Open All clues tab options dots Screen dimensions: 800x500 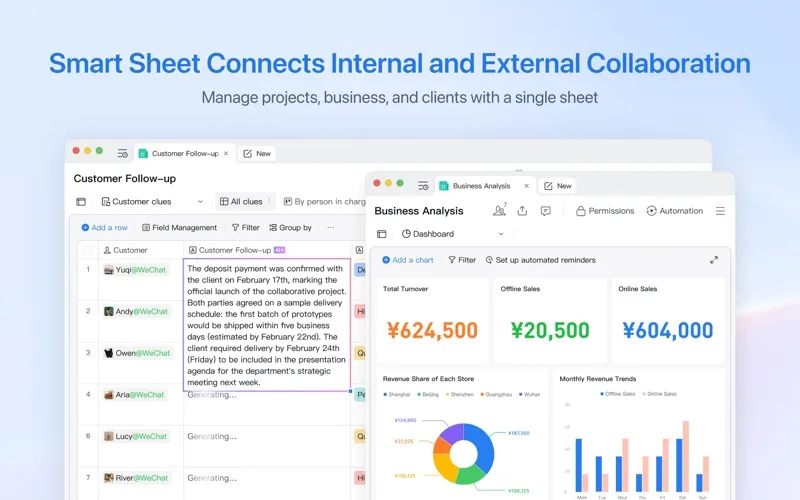tap(270, 202)
